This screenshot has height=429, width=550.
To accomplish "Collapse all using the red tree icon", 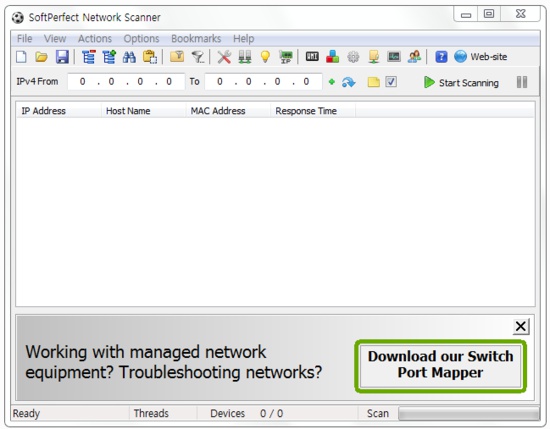I will (x=88, y=57).
